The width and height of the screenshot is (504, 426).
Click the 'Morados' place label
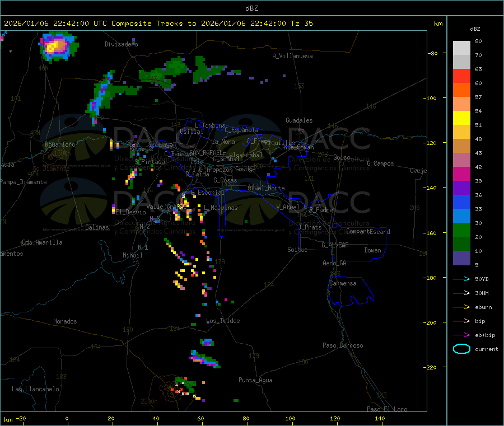(x=65, y=321)
